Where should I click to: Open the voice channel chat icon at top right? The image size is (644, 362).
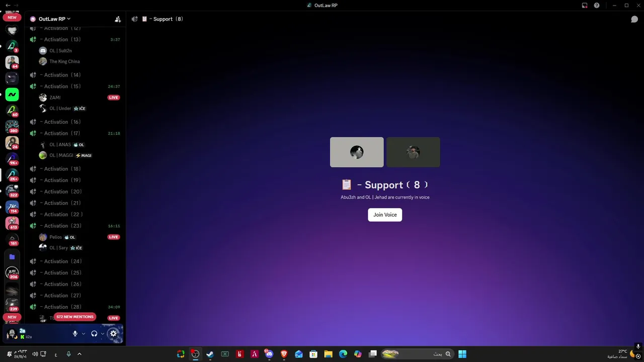tap(634, 19)
